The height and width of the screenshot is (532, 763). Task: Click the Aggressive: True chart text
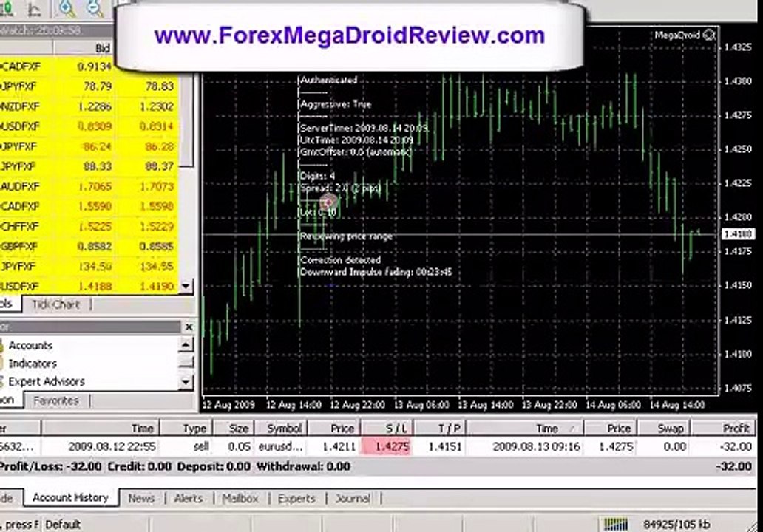[336, 104]
